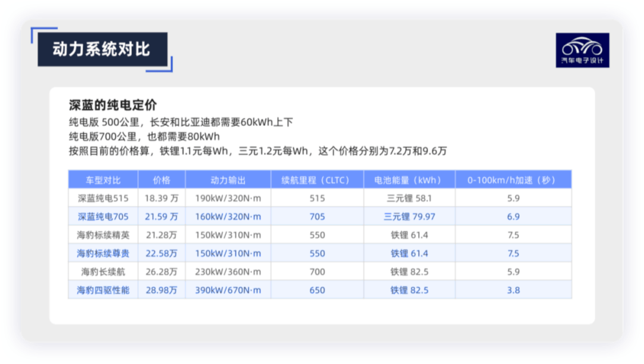Viewport: 644px width, 364px height.
Task: Select the 电池能量 (kWh) header
Action: [410, 180]
